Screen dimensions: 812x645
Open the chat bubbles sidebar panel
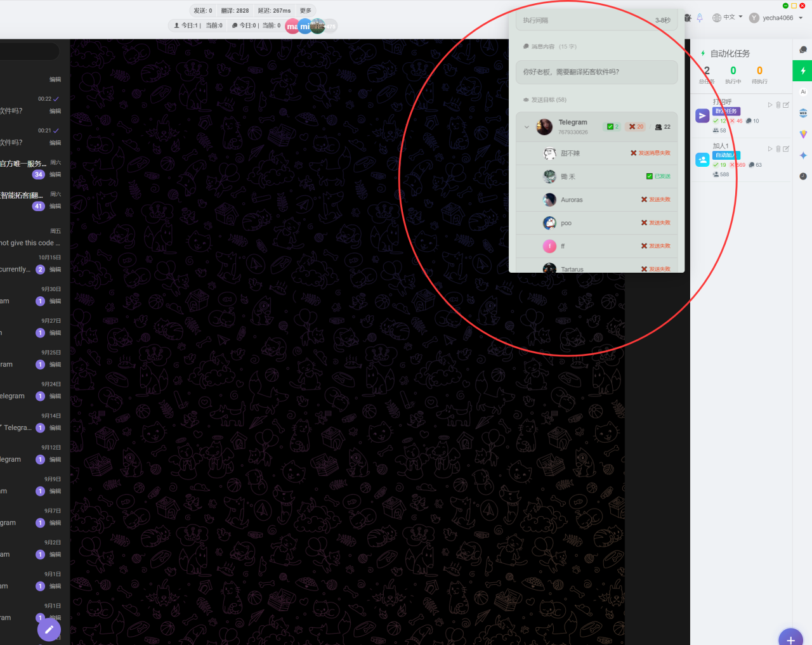point(803,50)
